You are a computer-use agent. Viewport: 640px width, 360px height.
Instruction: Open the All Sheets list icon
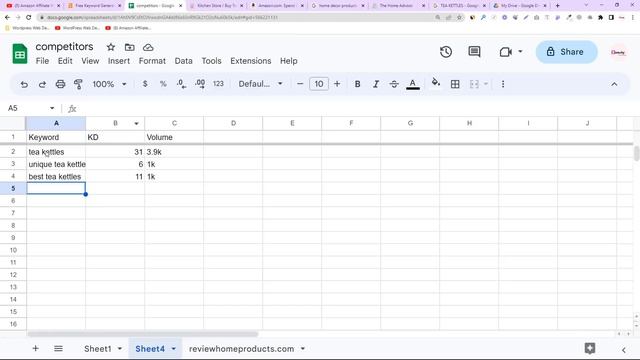[x=58, y=349]
